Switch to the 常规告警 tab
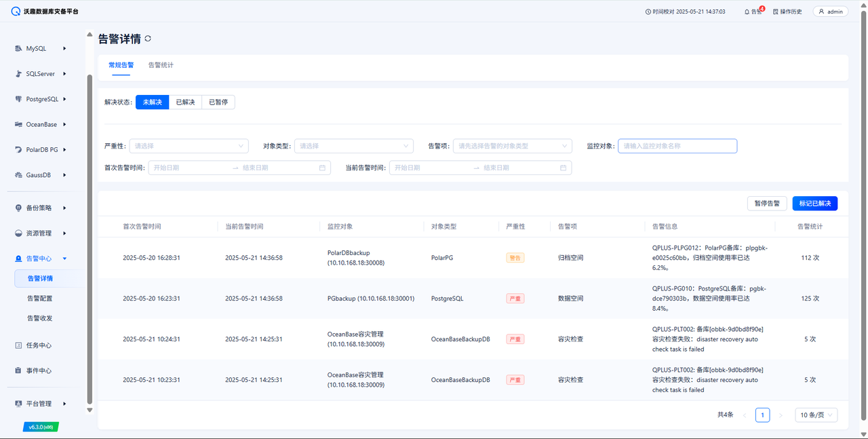Image resolution: width=868 pixels, height=439 pixels. click(x=121, y=65)
